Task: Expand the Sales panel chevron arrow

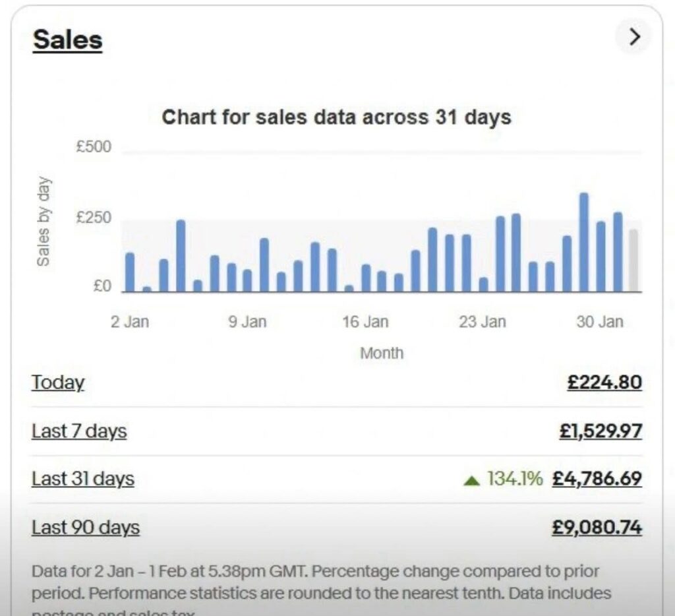Action: coord(634,38)
